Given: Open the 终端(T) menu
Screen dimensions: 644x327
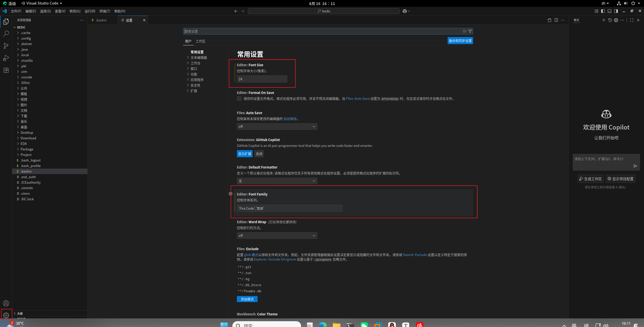Looking at the screenshot, I should click(105, 11).
